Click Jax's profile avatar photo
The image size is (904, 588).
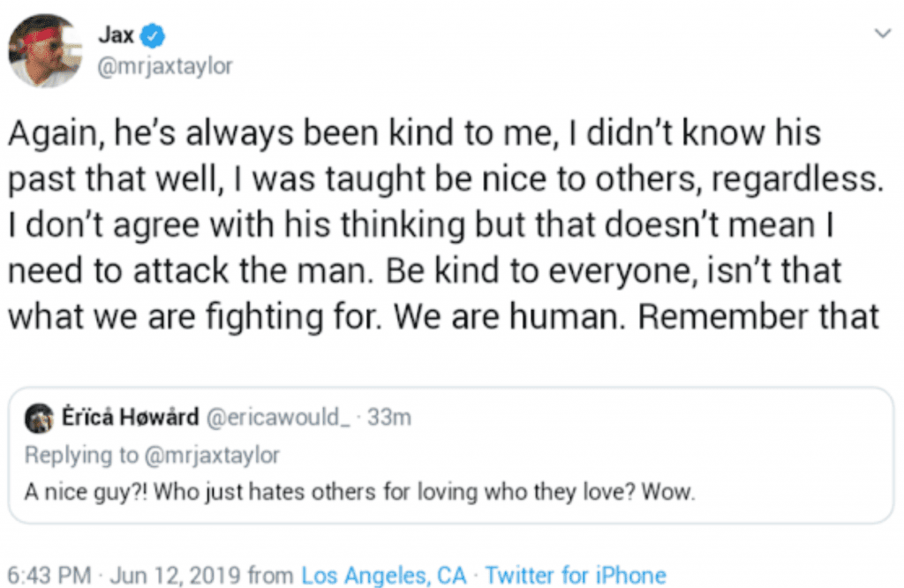point(42,50)
